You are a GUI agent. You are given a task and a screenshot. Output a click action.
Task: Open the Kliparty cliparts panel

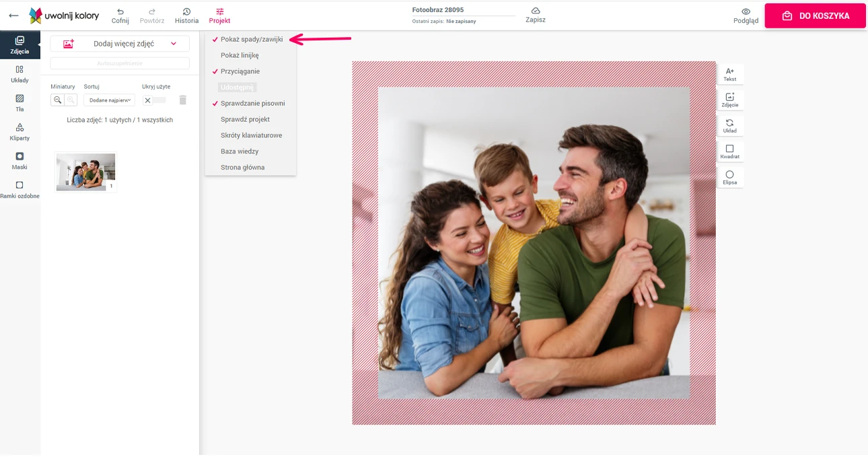[20, 131]
